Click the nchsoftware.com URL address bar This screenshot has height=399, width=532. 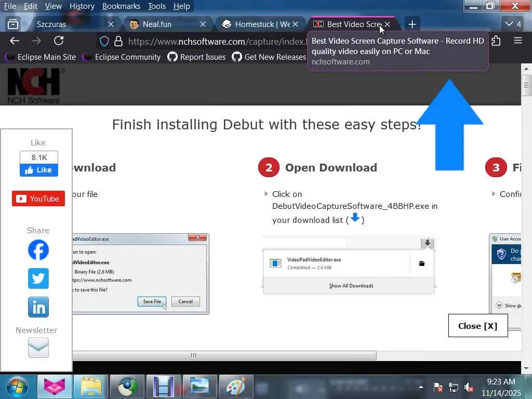point(217,42)
